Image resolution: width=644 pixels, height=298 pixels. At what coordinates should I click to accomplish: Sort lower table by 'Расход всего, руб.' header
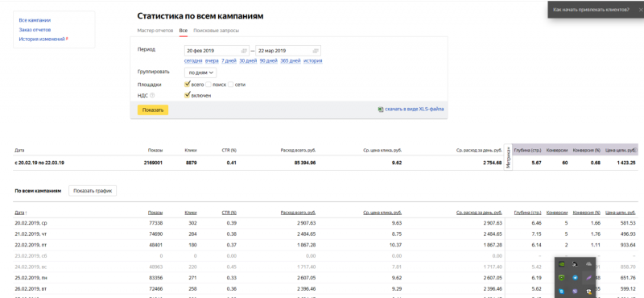298,213
